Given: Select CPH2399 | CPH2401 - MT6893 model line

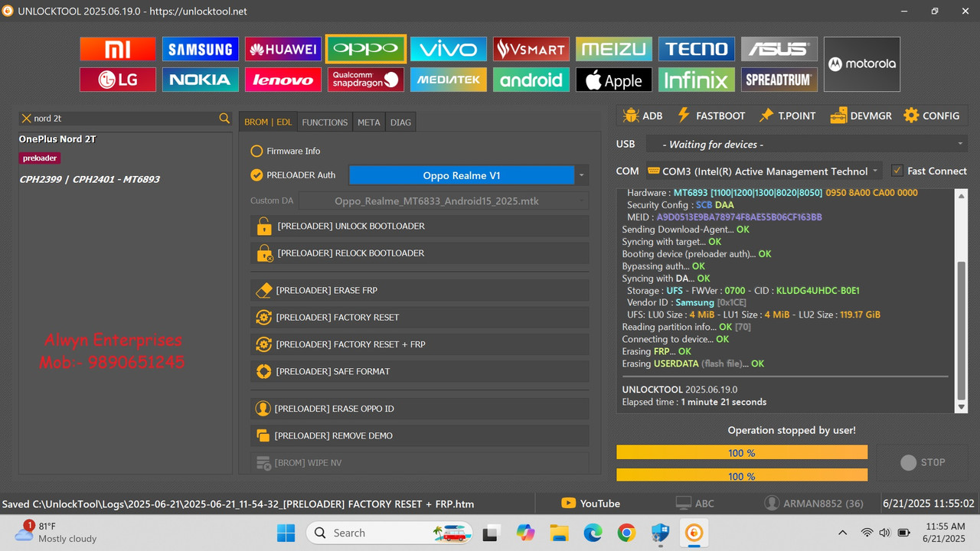Looking at the screenshot, I should click(90, 179).
